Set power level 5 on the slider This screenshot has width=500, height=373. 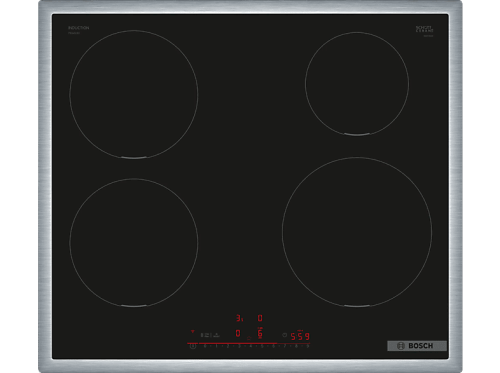[262, 346]
